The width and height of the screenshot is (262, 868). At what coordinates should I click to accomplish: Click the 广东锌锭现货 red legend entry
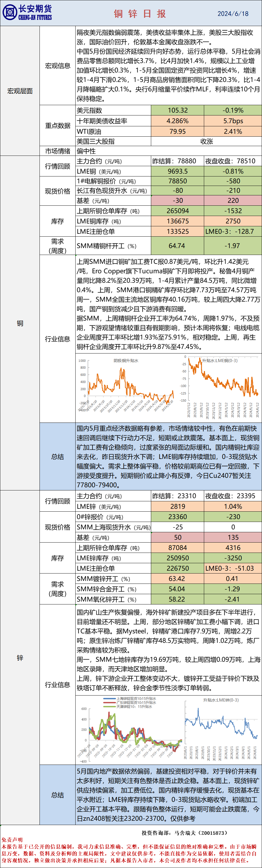[130, 703]
